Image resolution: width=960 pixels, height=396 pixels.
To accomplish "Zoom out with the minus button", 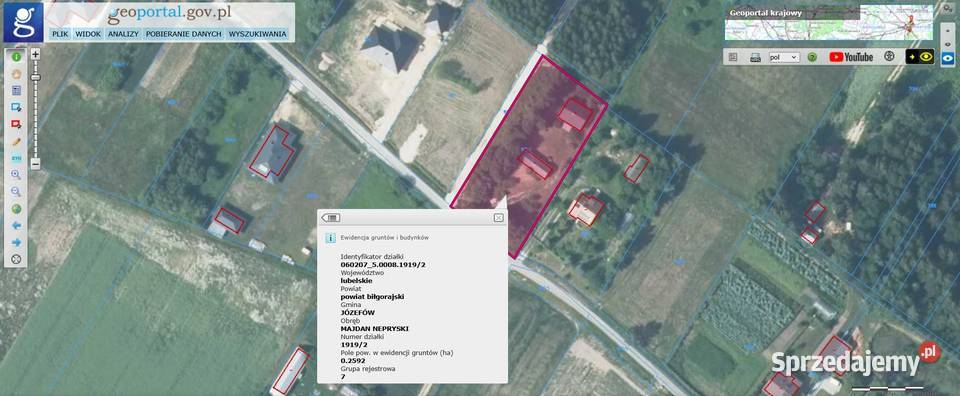I will tap(36, 164).
